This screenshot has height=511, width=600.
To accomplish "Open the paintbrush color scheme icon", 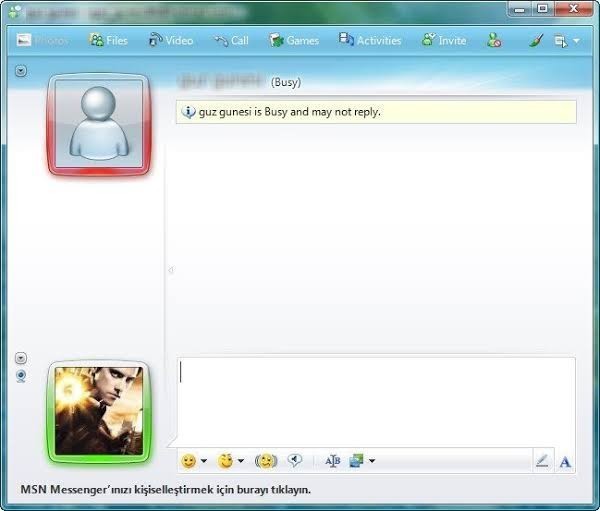I will click(536, 40).
